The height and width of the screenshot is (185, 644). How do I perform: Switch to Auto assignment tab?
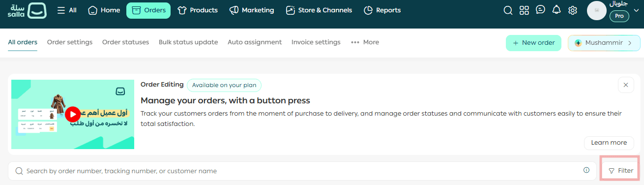point(255,42)
